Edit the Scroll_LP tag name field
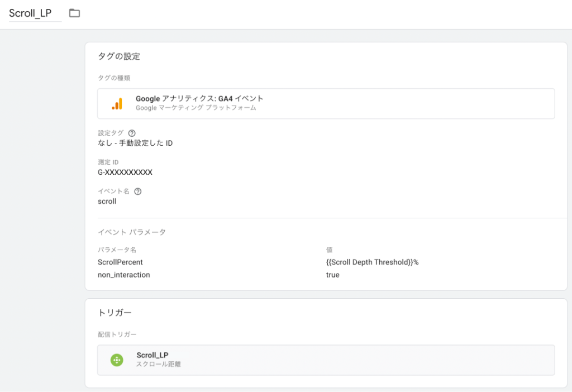 31,13
